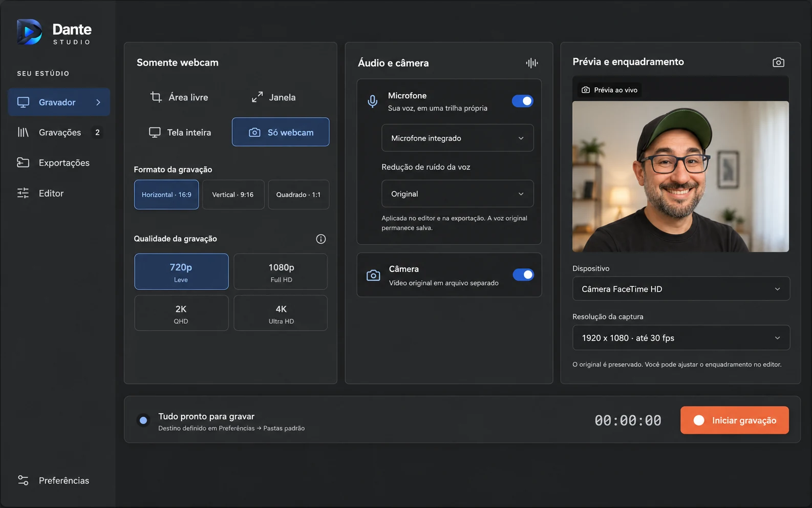Click the Exportações folder icon in the sidebar

pyautogui.click(x=23, y=163)
